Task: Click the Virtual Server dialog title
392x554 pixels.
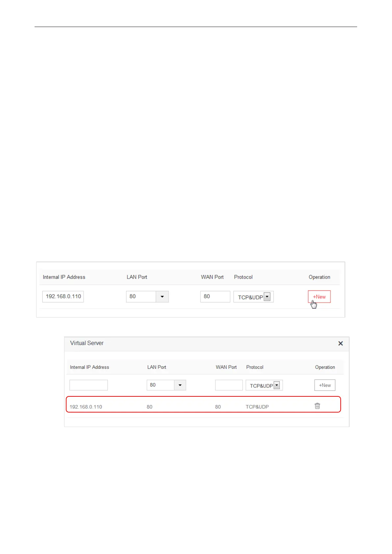Action: 87,343
